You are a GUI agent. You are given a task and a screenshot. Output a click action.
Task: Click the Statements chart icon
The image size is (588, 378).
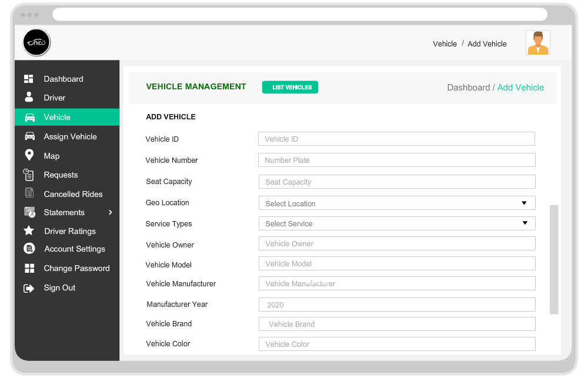pos(29,212)
